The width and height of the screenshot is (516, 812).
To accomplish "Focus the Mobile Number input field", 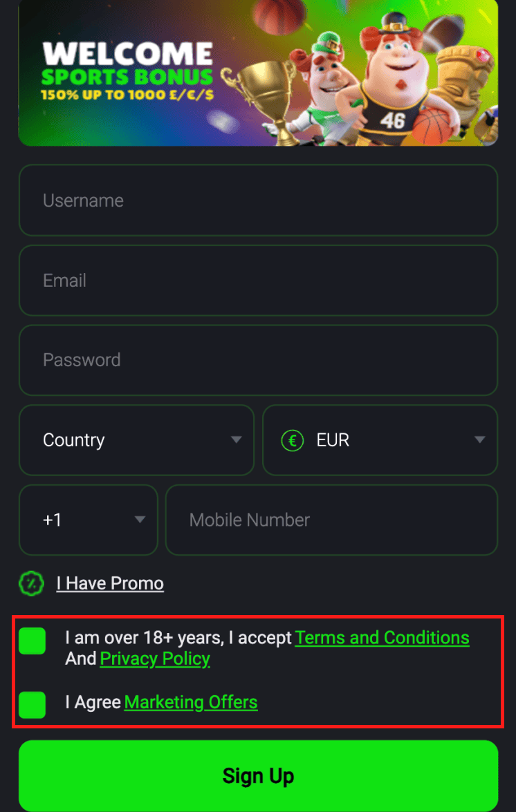I will (331, 520).
